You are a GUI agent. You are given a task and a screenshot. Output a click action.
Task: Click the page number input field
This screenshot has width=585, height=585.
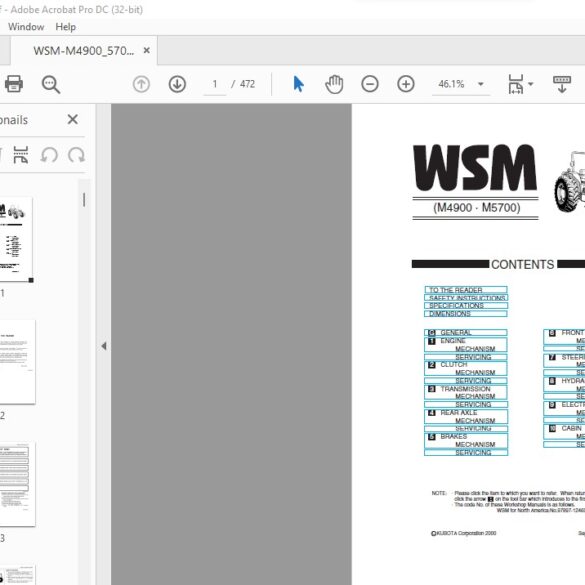tap(215, 84)
